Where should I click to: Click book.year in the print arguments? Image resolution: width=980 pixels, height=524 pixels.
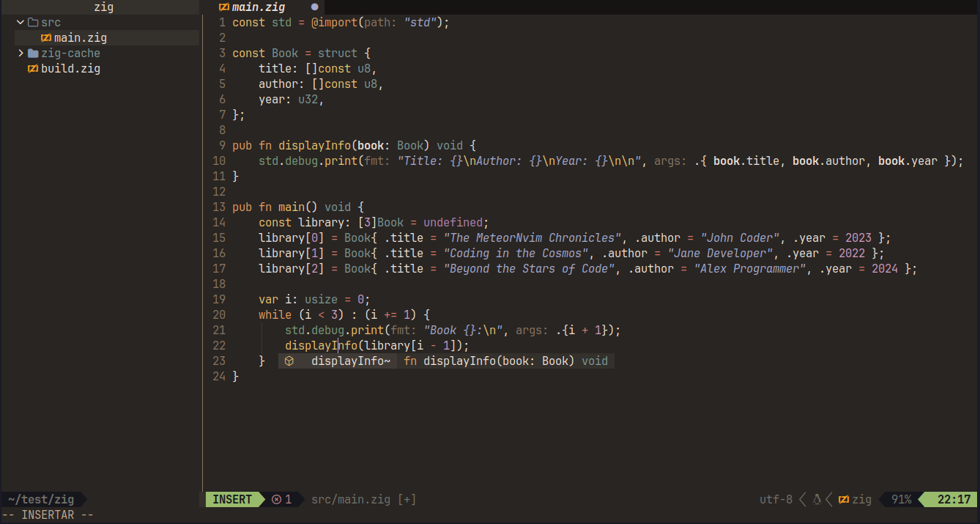point(907,161)
